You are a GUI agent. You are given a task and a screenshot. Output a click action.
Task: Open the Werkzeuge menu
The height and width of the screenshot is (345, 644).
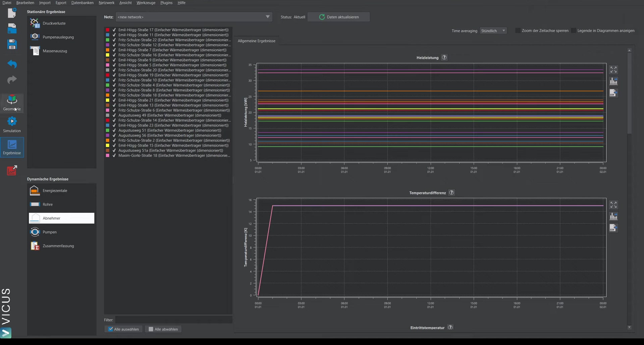click(x=146, y=3)
